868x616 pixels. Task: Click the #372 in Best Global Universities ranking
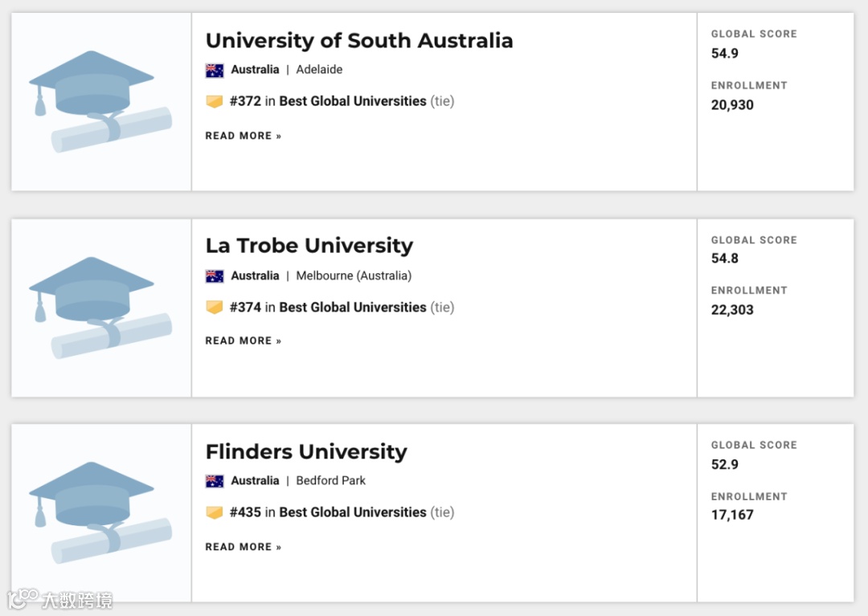[x=328, y=101]
